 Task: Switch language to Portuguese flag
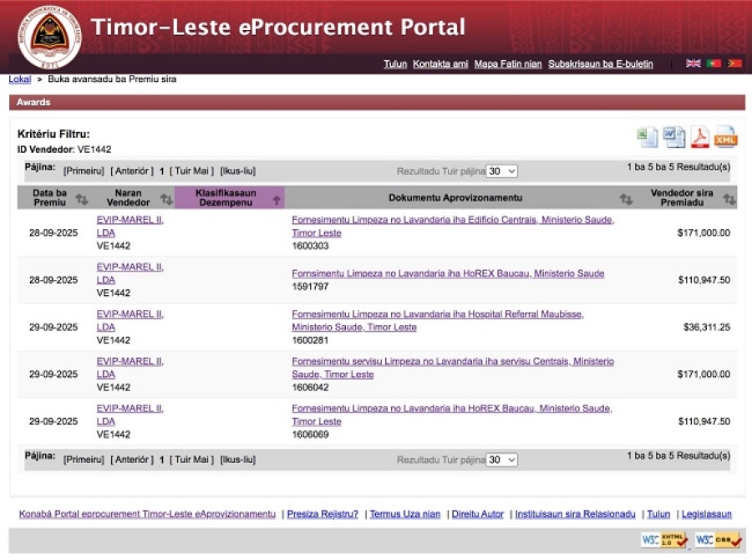coord(714,64)
